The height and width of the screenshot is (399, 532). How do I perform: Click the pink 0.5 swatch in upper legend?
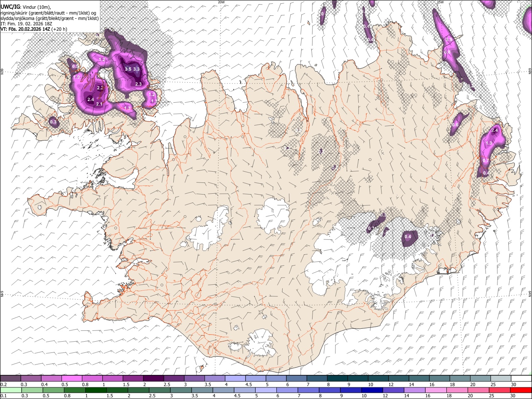click(x=72, y=378)
